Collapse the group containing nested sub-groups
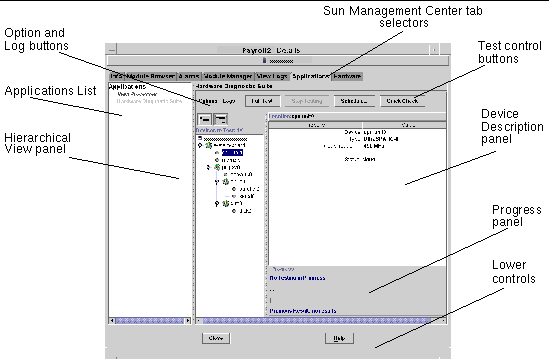 [208, 167]
